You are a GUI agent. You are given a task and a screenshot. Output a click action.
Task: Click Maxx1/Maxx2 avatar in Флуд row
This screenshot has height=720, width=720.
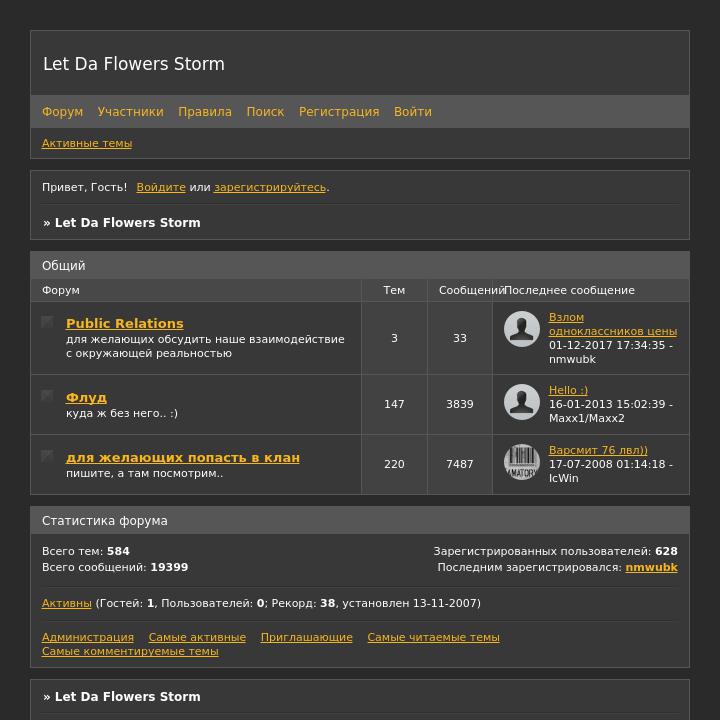tap(522, 402)
